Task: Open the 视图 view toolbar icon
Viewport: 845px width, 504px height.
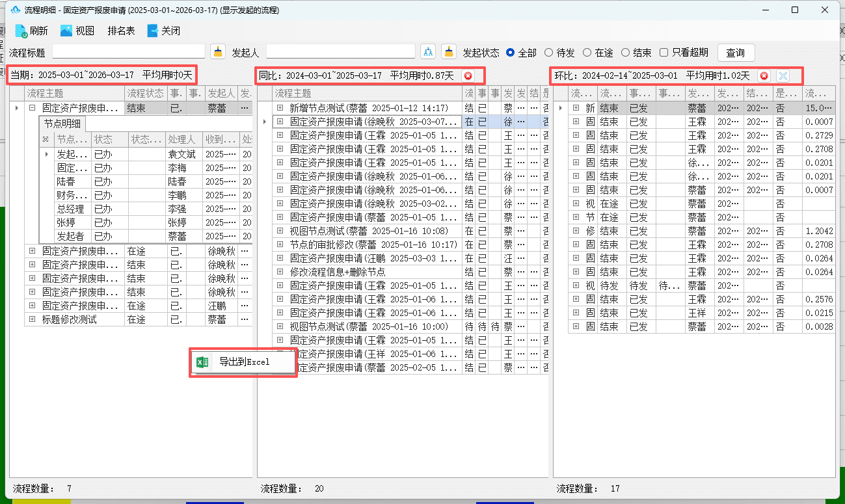Action: (66, 31)
